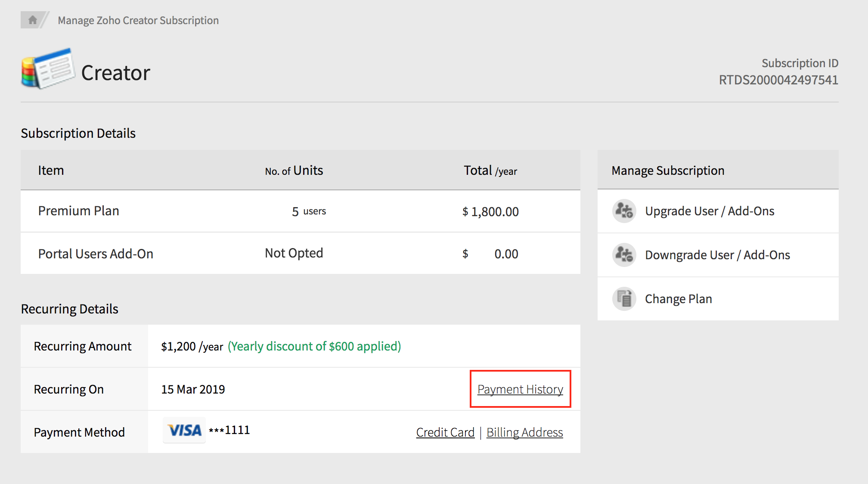868x484 pixels.
Task: Select the Premium Plan row
Action: (79, 211)
